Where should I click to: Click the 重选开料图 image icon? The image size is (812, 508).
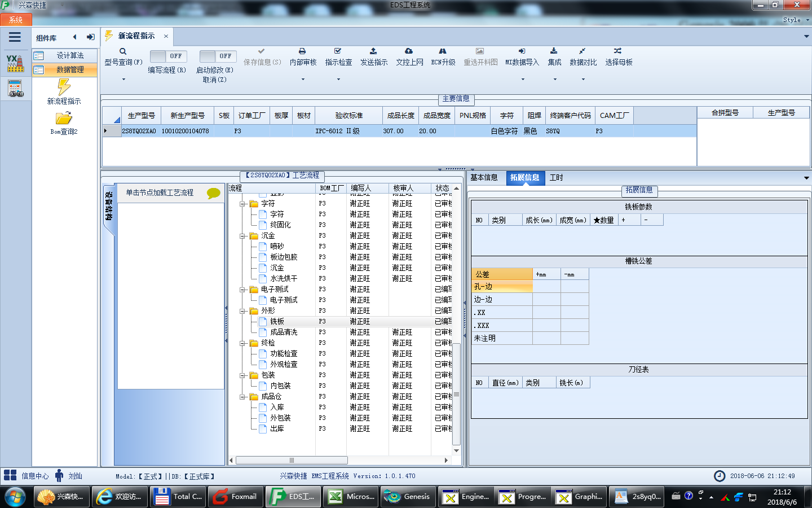pyautogui.click(x=480, y=51)
